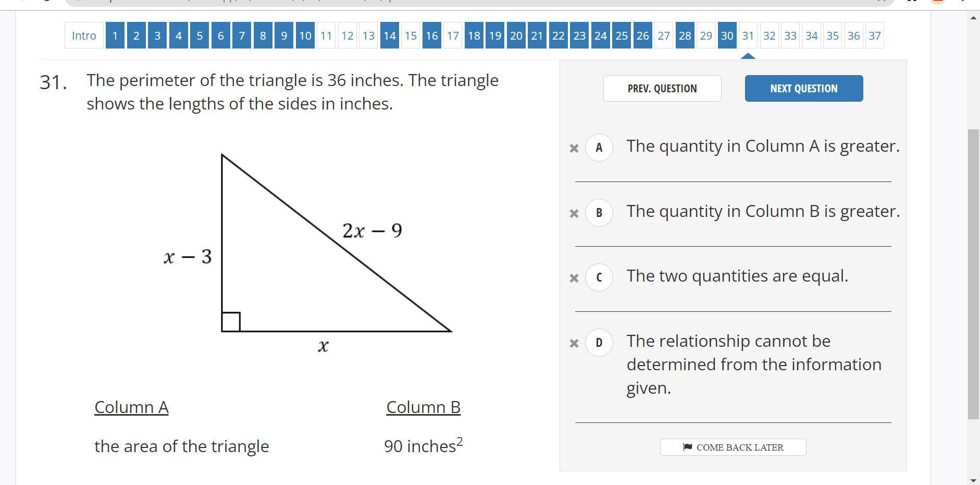
Task: Navigate to question 37
Action: click(x=874, y=36)
